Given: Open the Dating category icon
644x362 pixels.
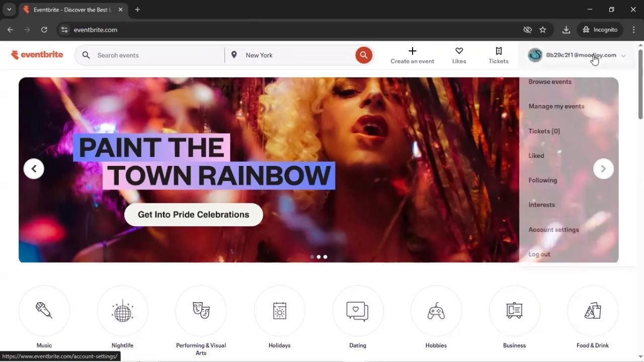Looking at the screenshot, I should [x=358, y=311].
